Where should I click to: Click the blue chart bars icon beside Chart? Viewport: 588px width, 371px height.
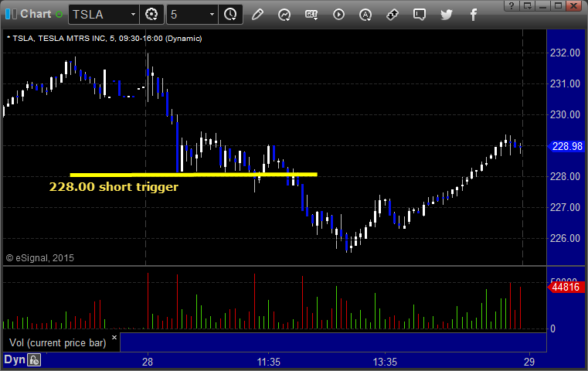click(12, 14)
